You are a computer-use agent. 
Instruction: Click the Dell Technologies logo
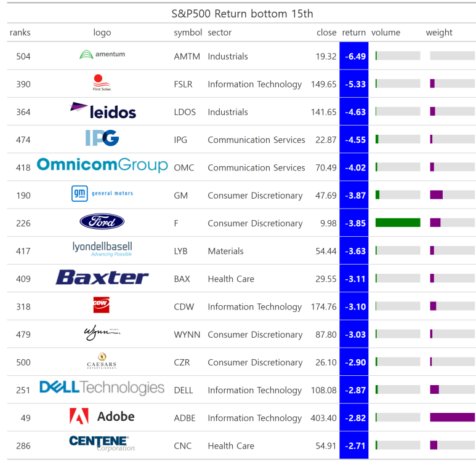(102, 388)
